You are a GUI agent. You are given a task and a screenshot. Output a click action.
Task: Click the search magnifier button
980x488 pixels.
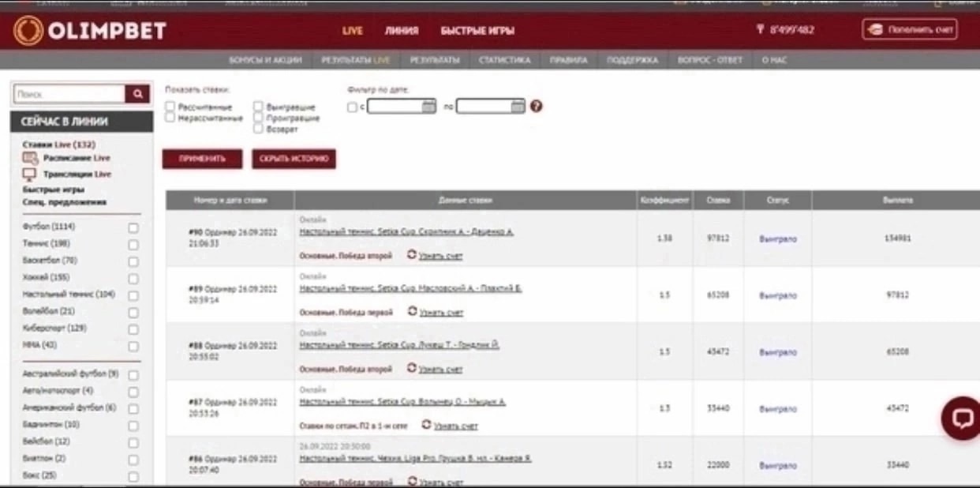point(138,94)
